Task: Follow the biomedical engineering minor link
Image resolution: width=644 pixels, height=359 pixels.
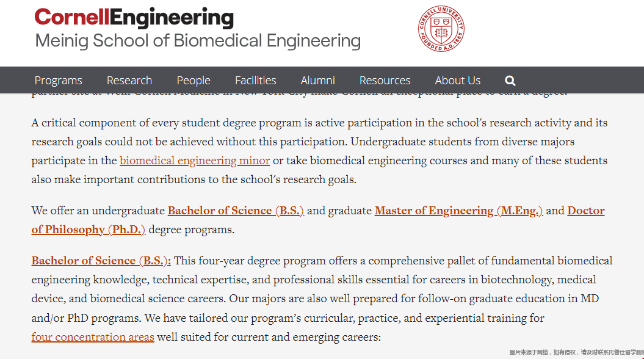Action: click(x=195, y=161)
